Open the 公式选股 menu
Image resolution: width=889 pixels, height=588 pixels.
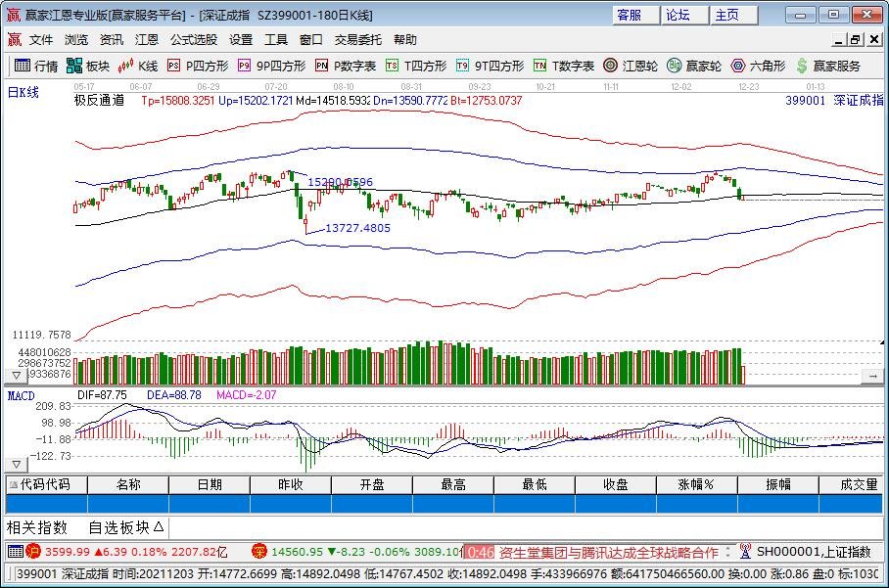pos(194,40)
